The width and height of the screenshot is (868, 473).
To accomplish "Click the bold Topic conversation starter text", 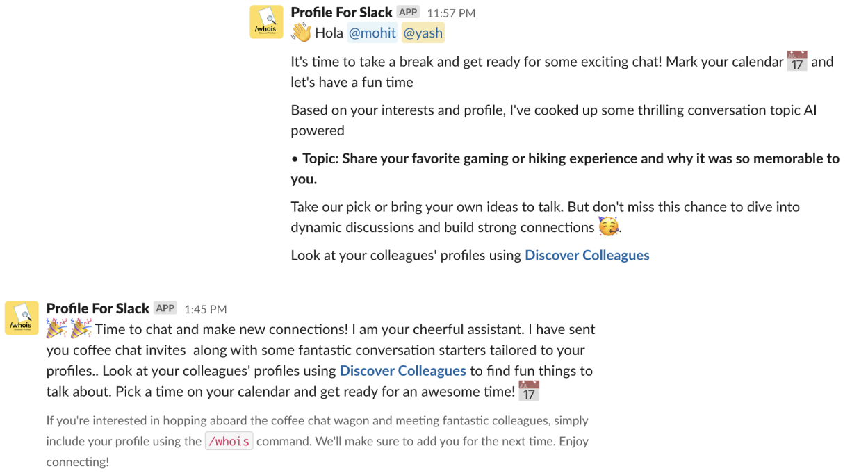I will [565, 158].
